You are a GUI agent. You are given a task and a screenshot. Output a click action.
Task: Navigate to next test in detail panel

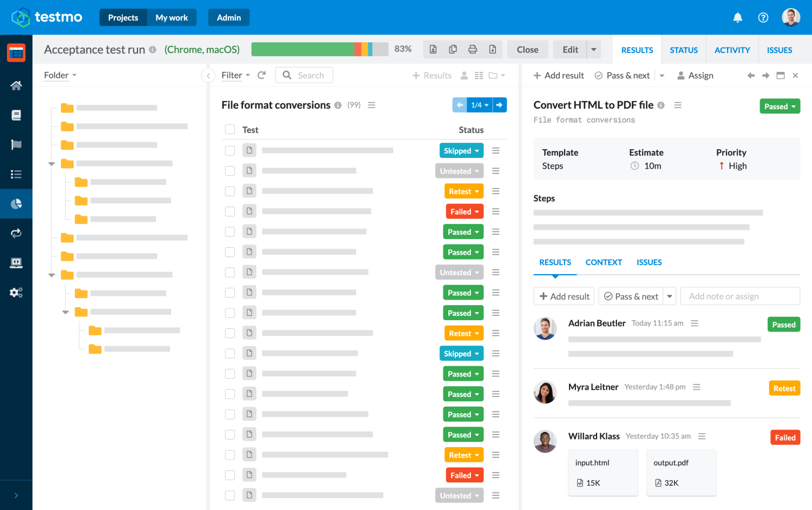tap(765, 76)
